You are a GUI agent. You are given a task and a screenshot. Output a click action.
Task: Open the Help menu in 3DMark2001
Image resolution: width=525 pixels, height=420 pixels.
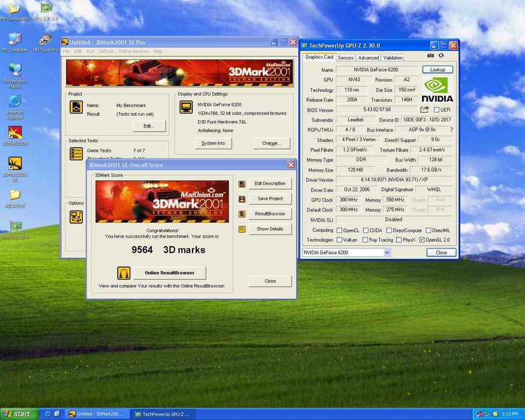click(158, 51)
